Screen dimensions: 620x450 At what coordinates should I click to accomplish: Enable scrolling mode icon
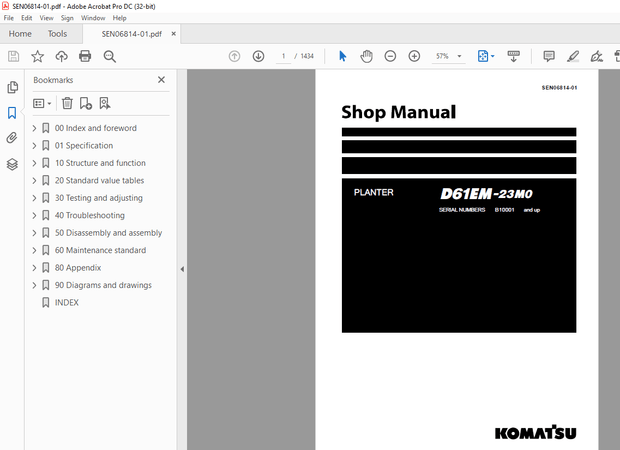point(514,56)
